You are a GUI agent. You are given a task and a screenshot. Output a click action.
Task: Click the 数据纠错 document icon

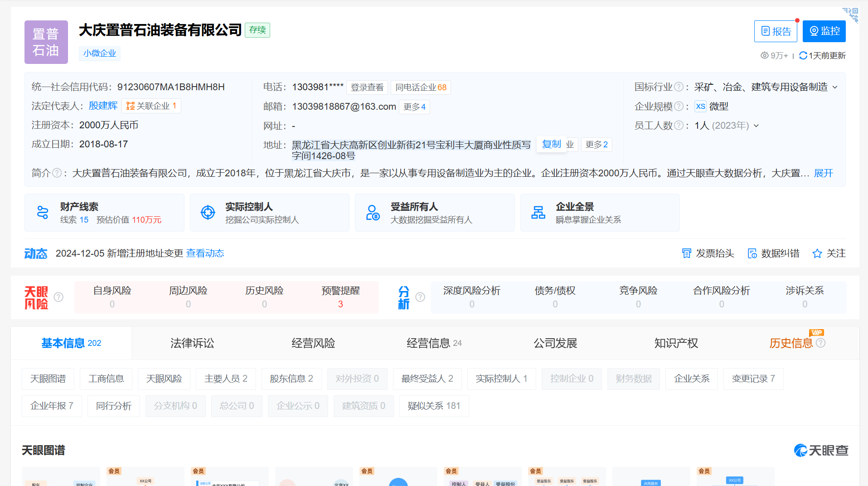point(752,253)
